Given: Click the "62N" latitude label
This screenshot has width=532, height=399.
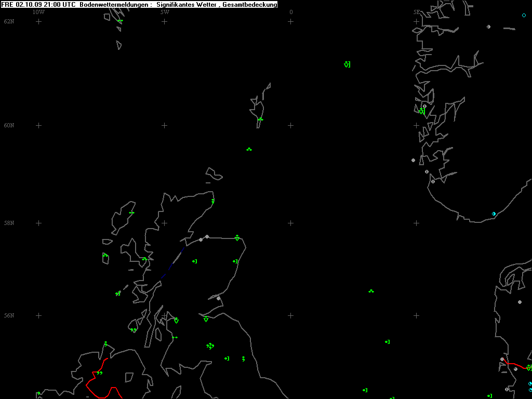Looking at the screenshot, I should [x=9, y=21].
